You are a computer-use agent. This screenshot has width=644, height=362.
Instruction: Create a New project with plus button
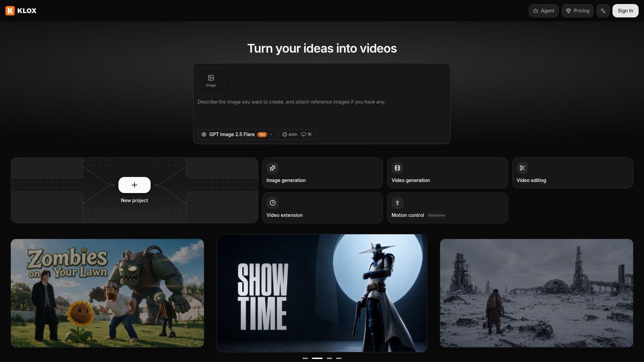(134, 185)
